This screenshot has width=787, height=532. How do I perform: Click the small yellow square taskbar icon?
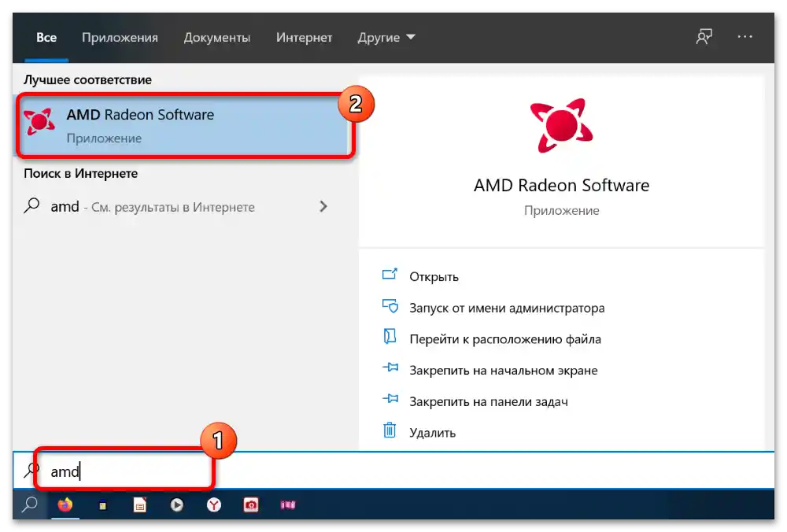(102, 505)
